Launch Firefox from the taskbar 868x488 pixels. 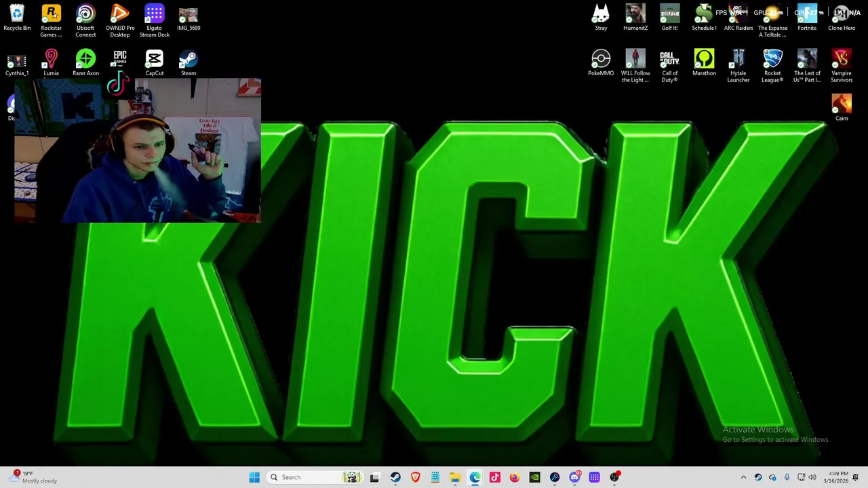click(x=515, y=477)
